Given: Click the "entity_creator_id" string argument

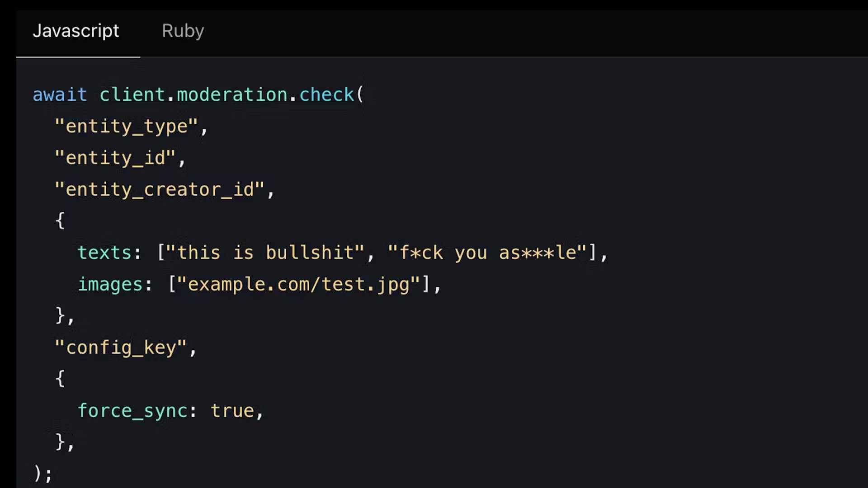Looking at the screenshot, I should [159, 190].
